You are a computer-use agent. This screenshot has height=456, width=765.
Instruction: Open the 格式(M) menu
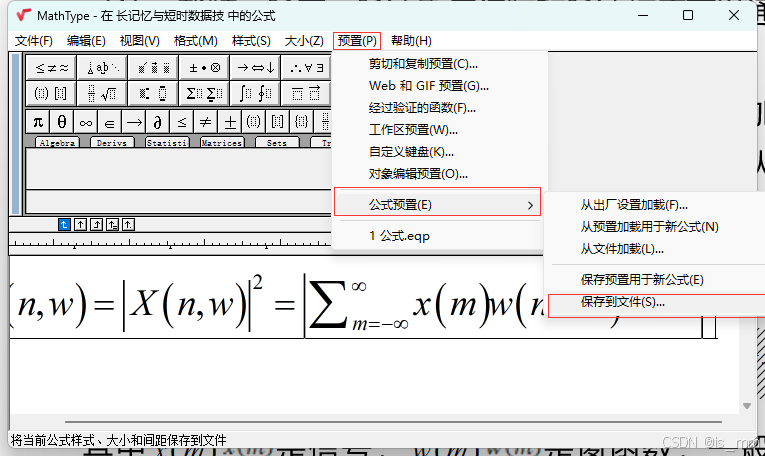[196, 41]
